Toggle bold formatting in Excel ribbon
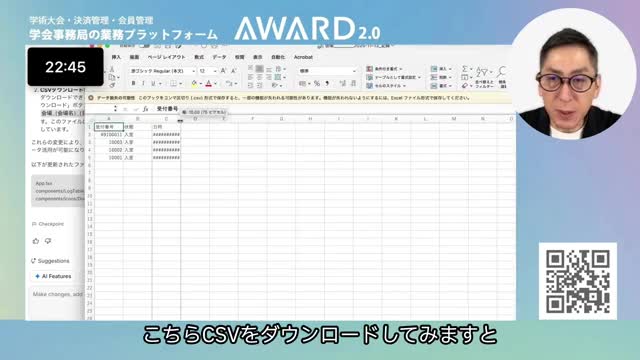Screen dimensions: 640x360 tap(133, 84)
